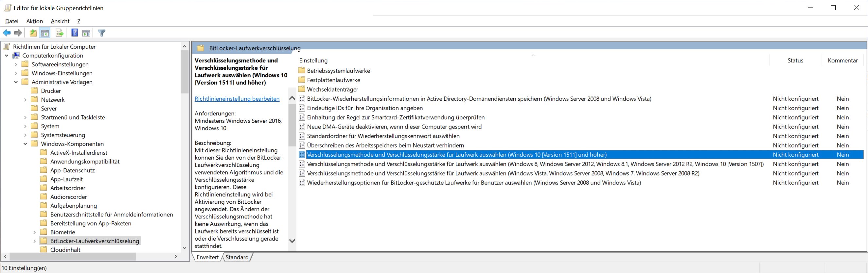
Task: Select Neue DMA-Geräte deaktivieren policy setting
Action: click(394, 127)
